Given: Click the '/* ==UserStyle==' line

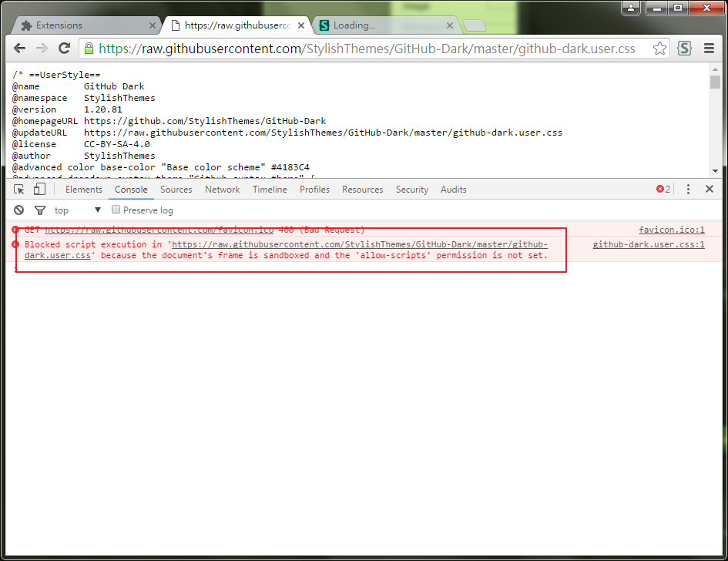Looking at the screenshot, I should click(x=56, y=75).
